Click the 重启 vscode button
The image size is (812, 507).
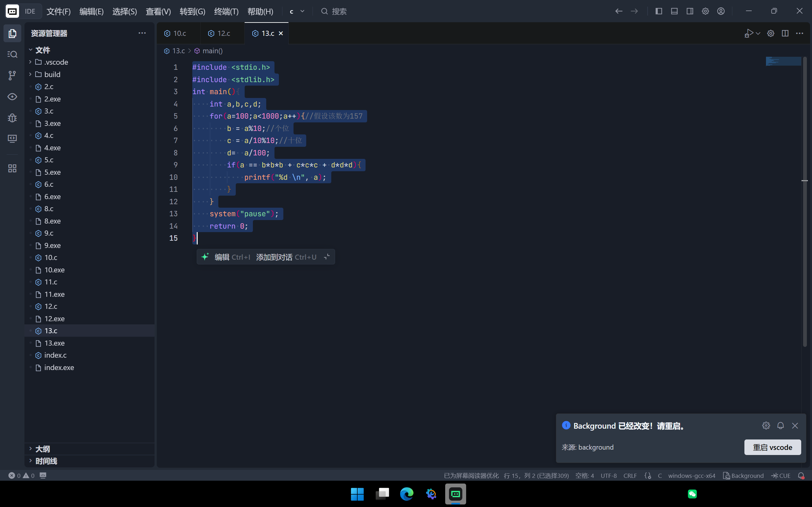772,447
